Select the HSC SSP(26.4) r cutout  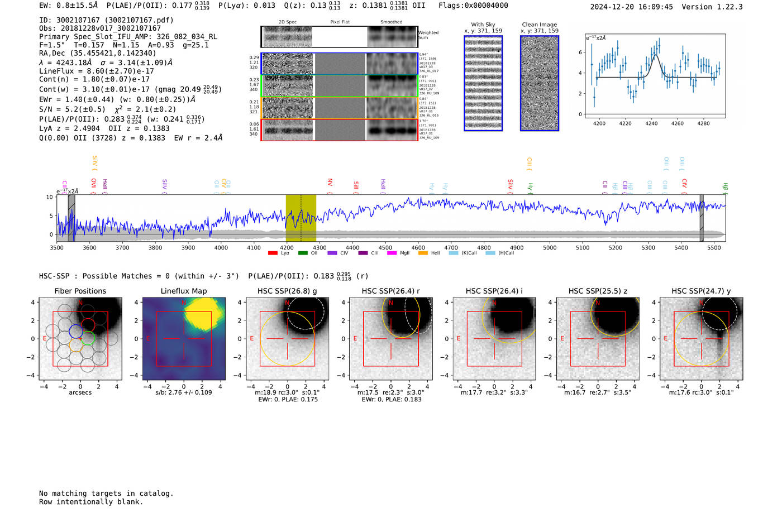click(x=391, y=339)
